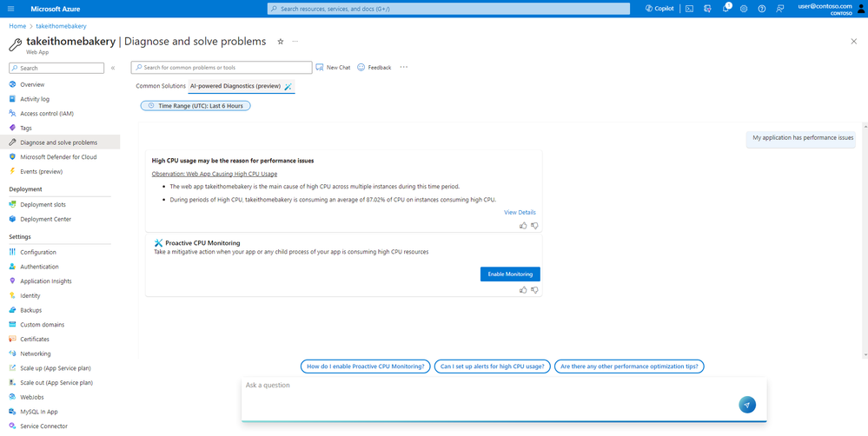
Task: Go to takeithomebakery breadcrumb
Action: pos(61,26)
